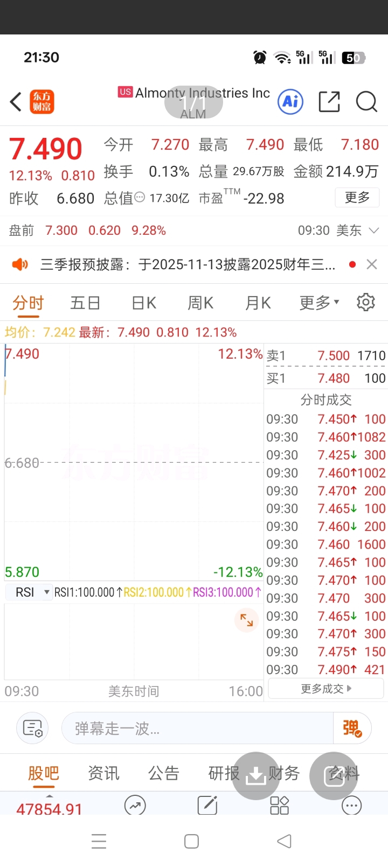This screenshot has width=388, height=868.
Task: Tap the danmaku list settings icon
Action: point(32,728)
